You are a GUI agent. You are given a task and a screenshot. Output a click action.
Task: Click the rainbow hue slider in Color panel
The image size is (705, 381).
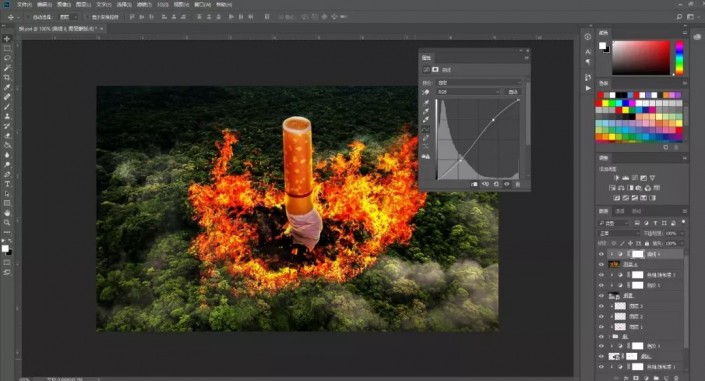tap(679, 58)
